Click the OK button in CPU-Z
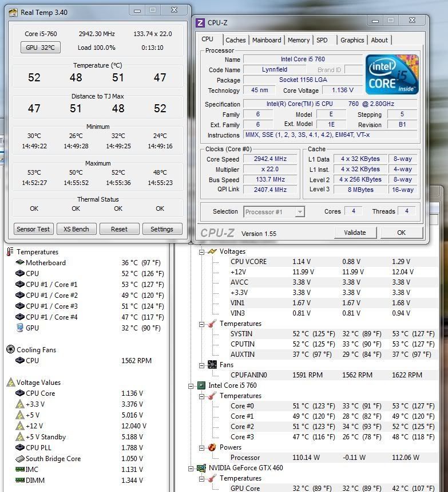 [x=401, y=233]
